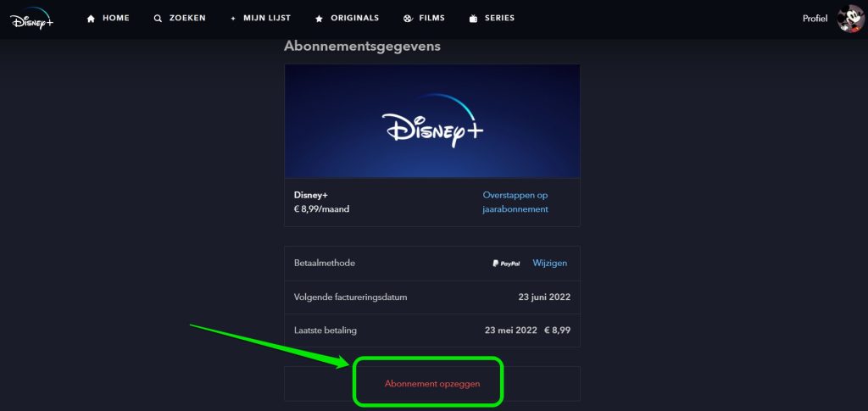Click the magnifier icon next to ZOEKEN
Viewport: 868px width, 411px height.
coord(158,19)
